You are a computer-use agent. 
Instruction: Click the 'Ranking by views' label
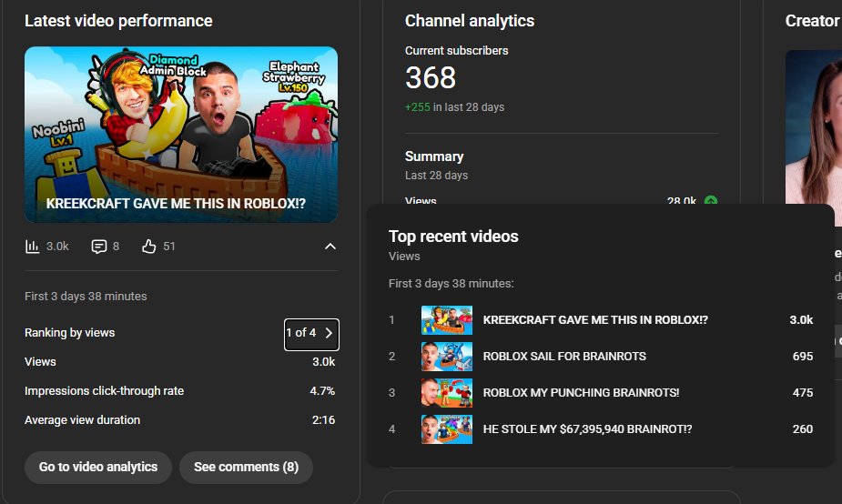pos(70,333)
